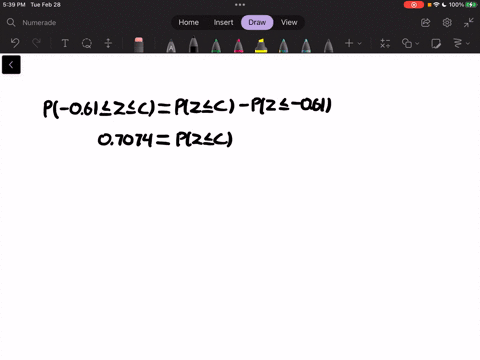Open the shapes tool
The width and height of the screenshot is (480, 360).
(x=407, y=43)
